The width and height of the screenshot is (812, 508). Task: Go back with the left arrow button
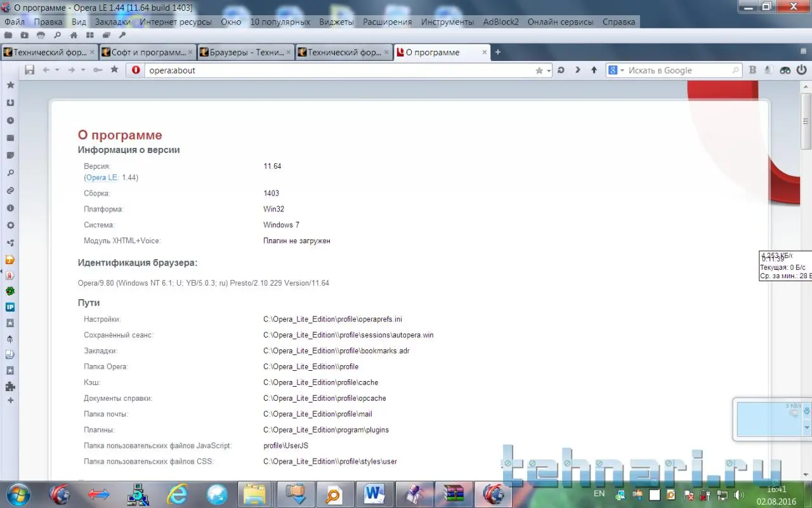point(46,70)
